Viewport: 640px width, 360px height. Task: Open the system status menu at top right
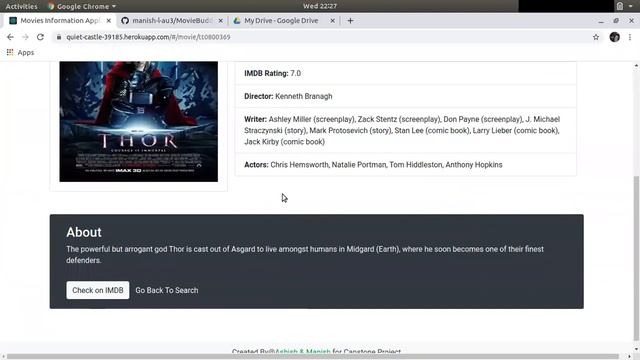[624, 6]
